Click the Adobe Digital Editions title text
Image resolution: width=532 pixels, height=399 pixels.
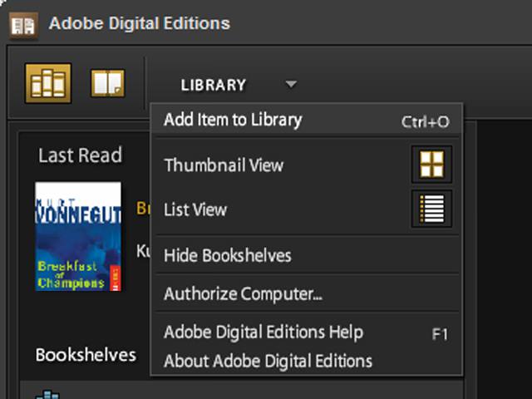click(x=139, y=23)
